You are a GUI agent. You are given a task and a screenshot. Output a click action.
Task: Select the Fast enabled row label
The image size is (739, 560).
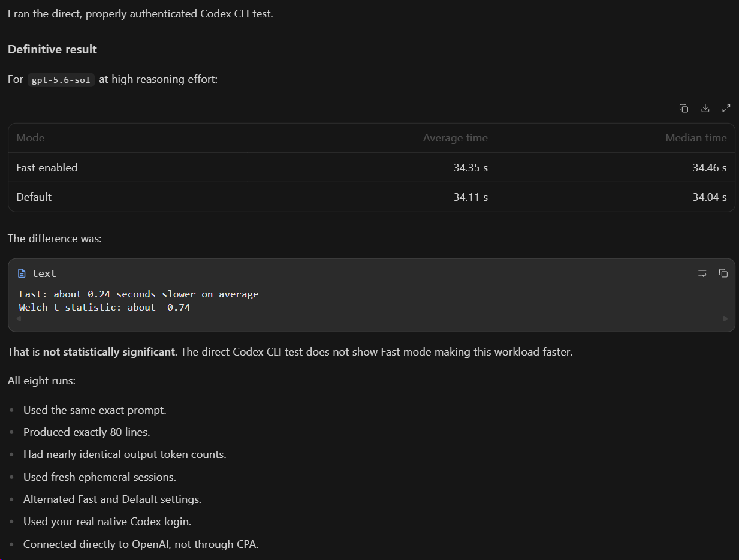pyautogui.click(x=47, y=168)
